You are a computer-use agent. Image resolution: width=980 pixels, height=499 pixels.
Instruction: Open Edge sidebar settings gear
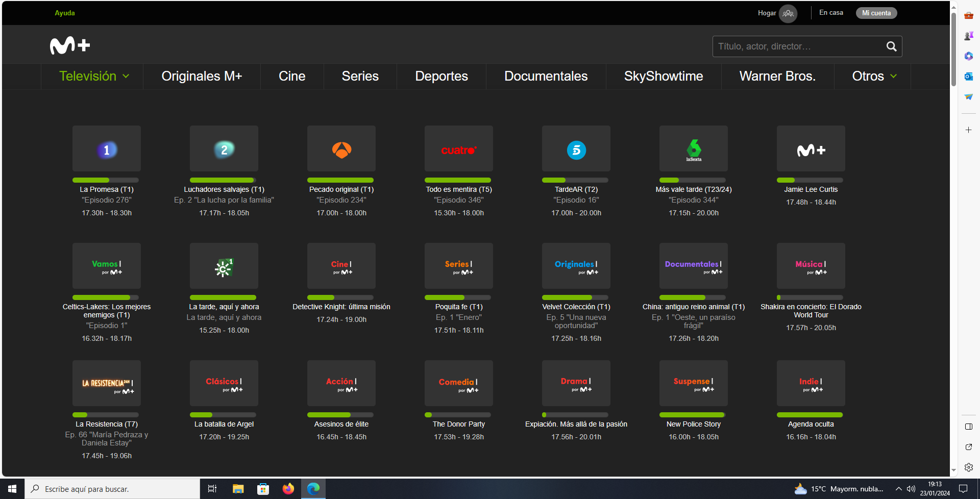pyautogui.click(x=969, y=467)
